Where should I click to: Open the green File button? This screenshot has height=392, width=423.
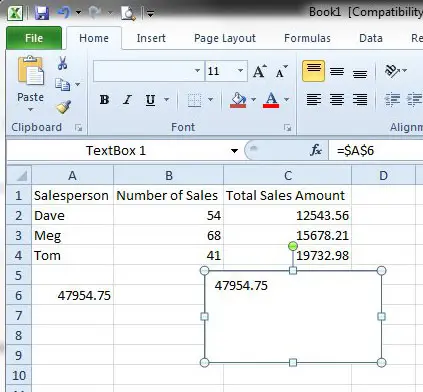pos(34,38)
